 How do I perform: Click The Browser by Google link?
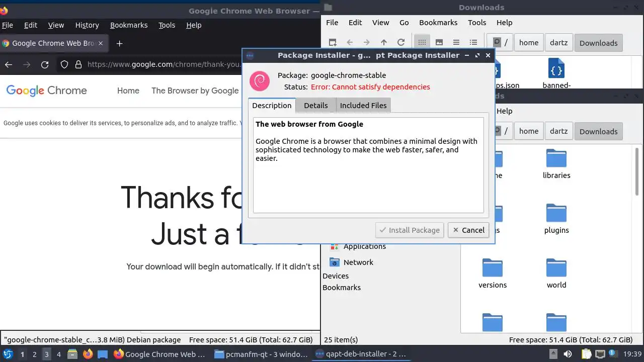195,90
